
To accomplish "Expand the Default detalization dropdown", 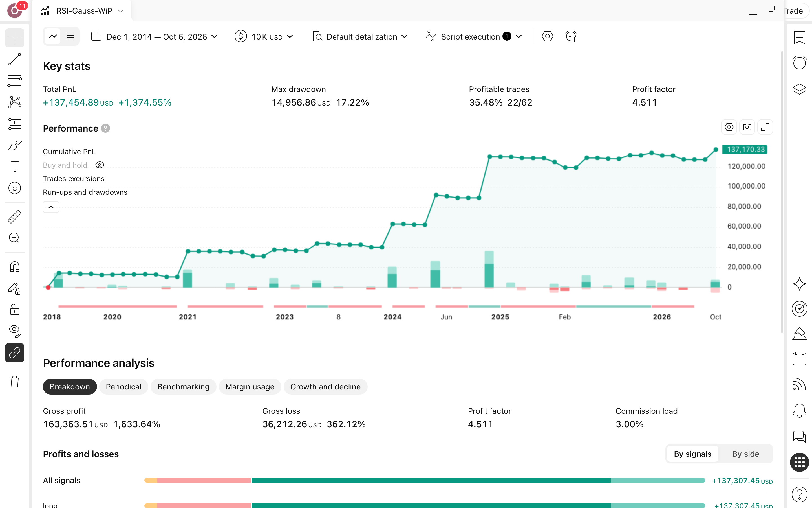I will [x=360, y=37].
